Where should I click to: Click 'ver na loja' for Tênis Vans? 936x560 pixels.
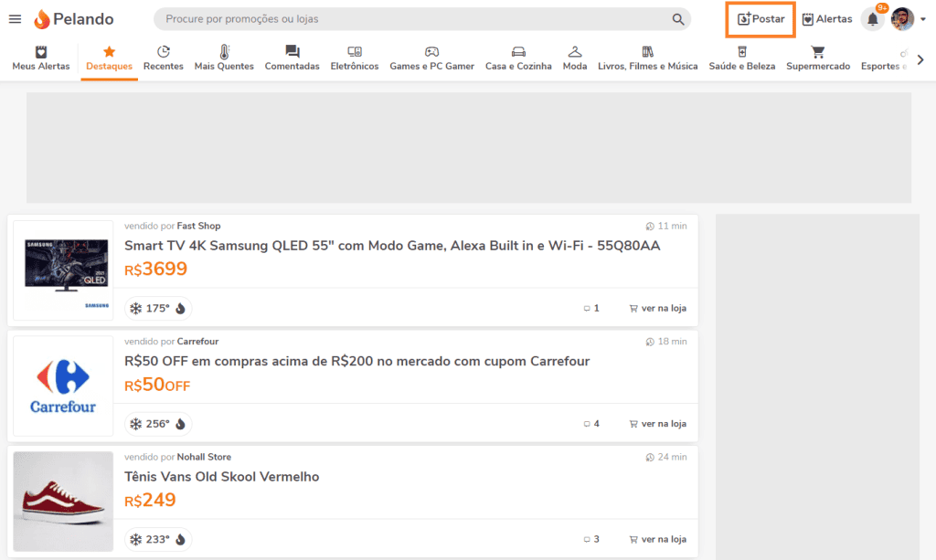(x=657, y=540)
